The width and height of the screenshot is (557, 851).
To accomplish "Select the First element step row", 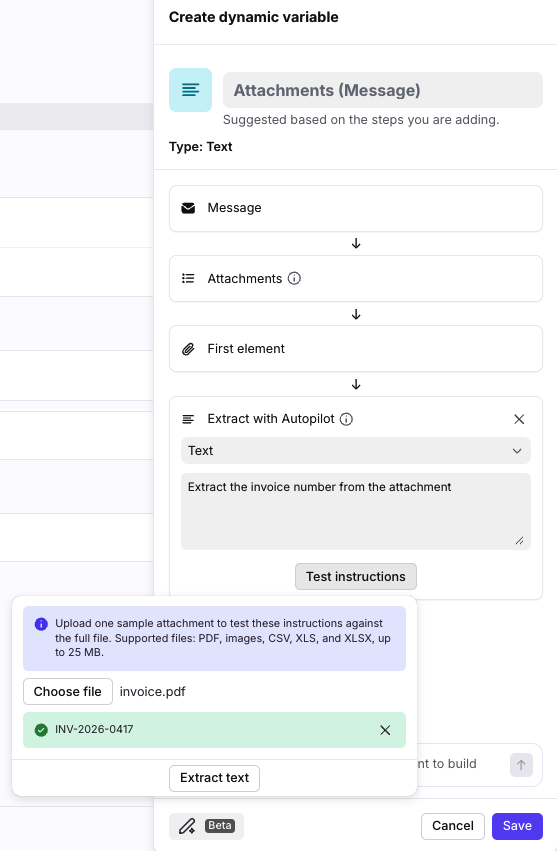I will click(356, 348).
